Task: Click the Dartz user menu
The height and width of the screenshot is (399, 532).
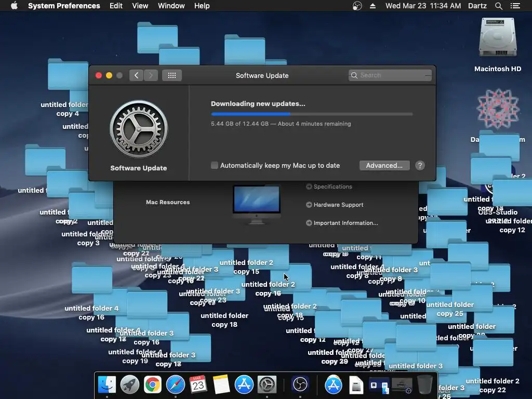Action: click(x=477, y=6)
